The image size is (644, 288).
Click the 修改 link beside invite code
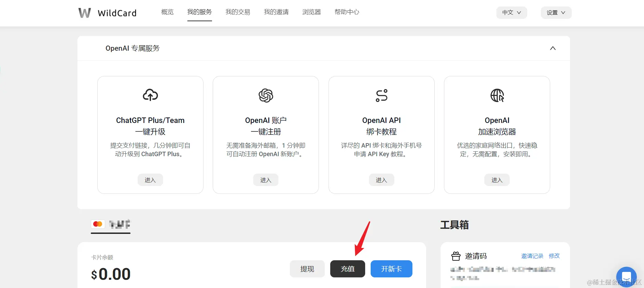[554, 256]
